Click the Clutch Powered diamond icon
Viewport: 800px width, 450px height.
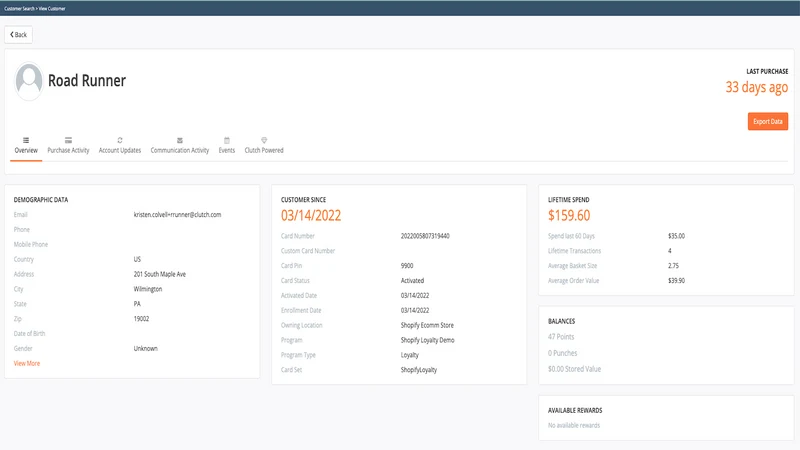coord(264,140)
